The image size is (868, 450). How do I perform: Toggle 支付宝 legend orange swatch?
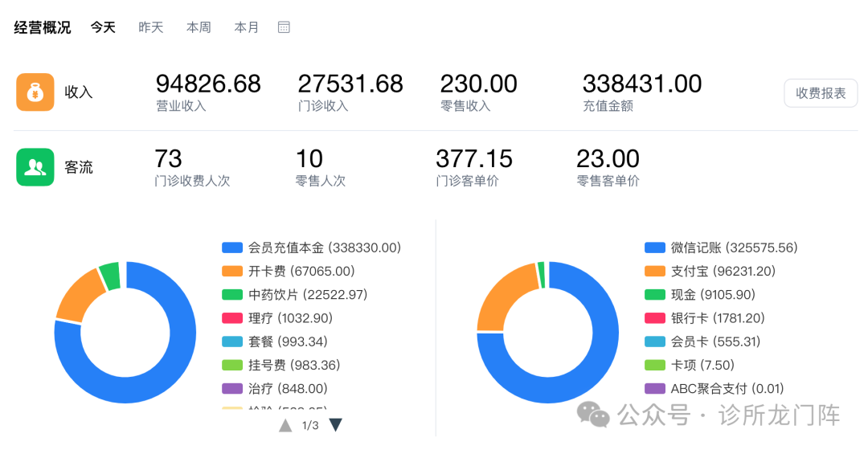[655, 272]
